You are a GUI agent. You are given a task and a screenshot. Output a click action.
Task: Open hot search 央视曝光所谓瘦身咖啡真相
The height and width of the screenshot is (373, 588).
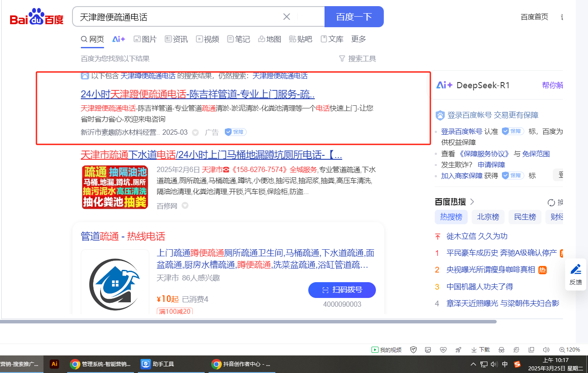pyautogui.click(x=491, y=269)
